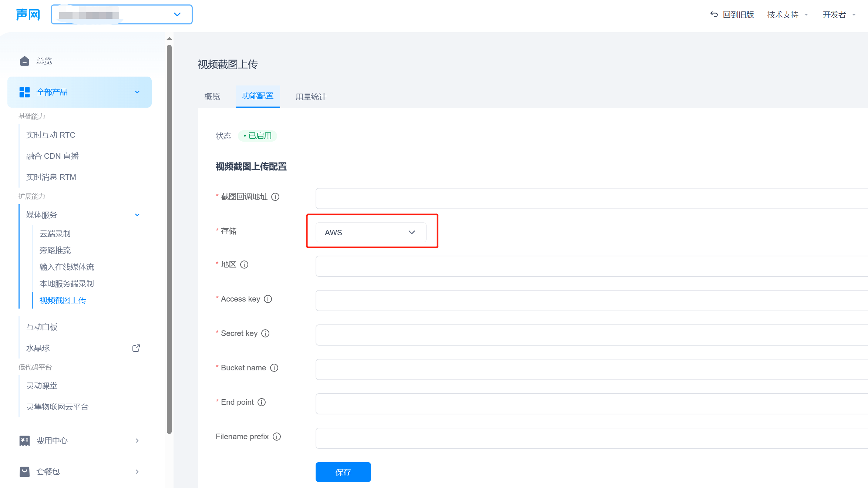Click the 已启用 status badge
The image size is (868, 488).
pyautogui.click(x=258, y=136)
